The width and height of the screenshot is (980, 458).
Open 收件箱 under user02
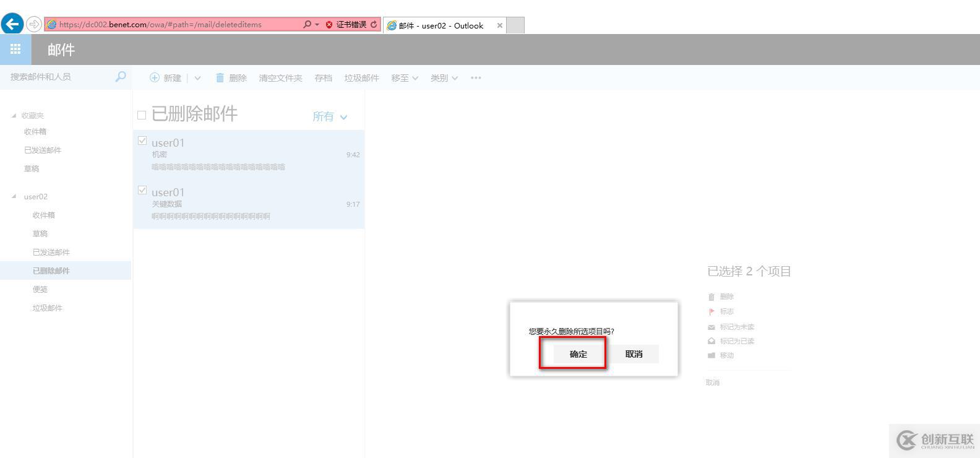[x=44, y=215]
